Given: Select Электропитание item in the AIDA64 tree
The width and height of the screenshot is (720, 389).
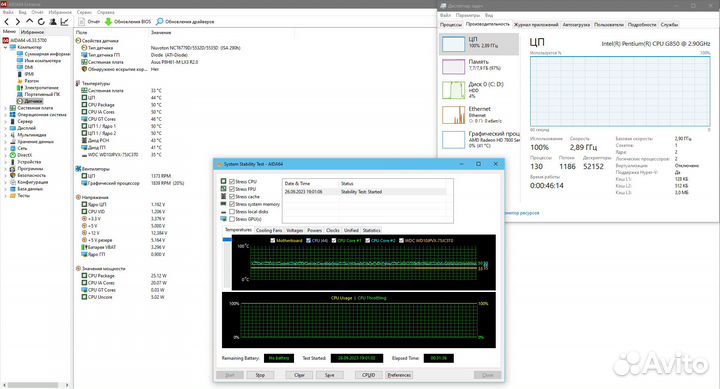Looking at the screenshot, I should coord(38,87).
